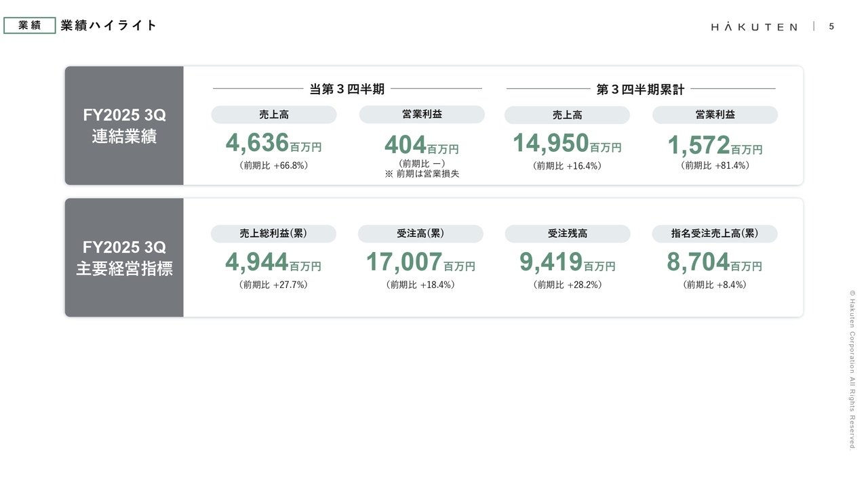
Task: Select the 売上総利益(累) label pill
Action: point(273,233)
